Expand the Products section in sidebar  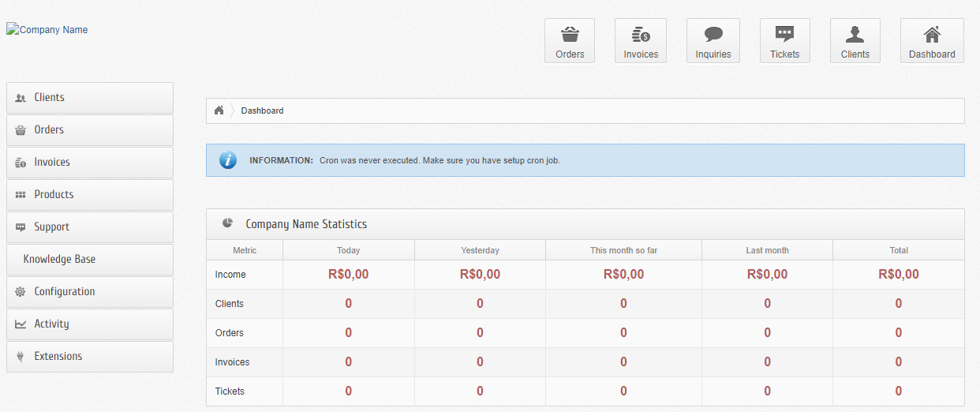(x=90, y=195)
